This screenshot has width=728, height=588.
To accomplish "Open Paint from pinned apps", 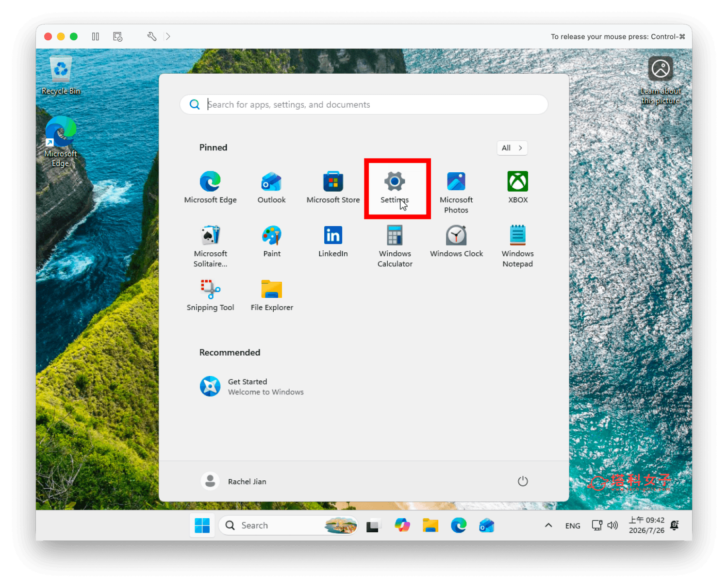I will click(x=272, y=241).
